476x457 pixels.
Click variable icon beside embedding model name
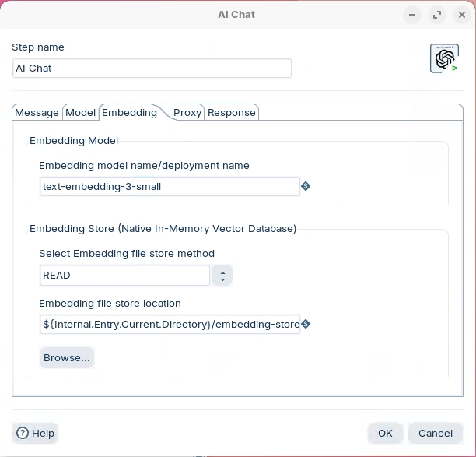click(306, 186)
